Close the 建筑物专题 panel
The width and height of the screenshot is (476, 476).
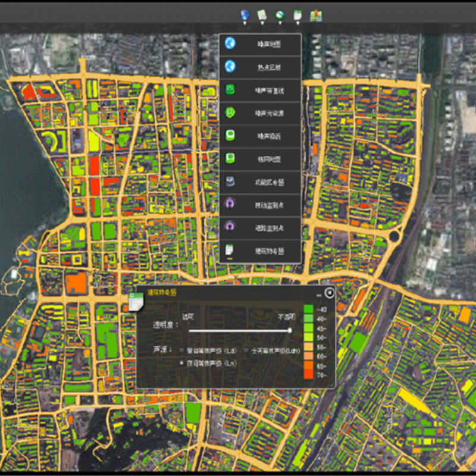pyautogui.click(x=329, y=293)
